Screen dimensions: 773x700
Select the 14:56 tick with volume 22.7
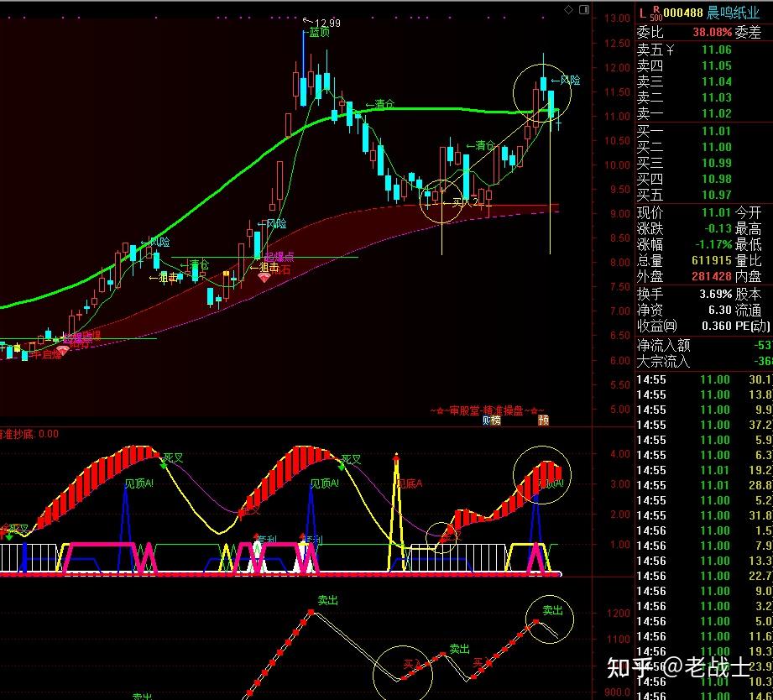click(x=704, y=576)
